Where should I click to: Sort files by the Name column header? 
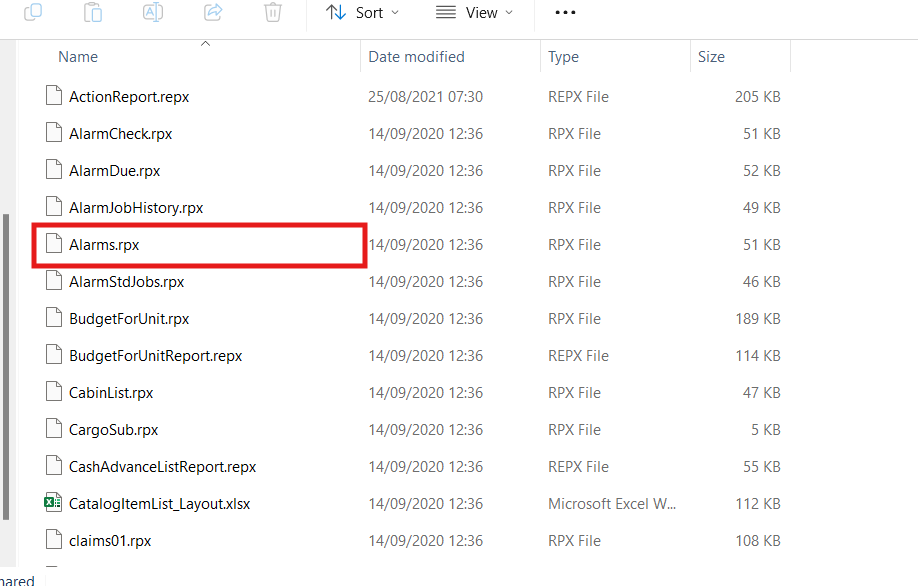pos(78,57)
